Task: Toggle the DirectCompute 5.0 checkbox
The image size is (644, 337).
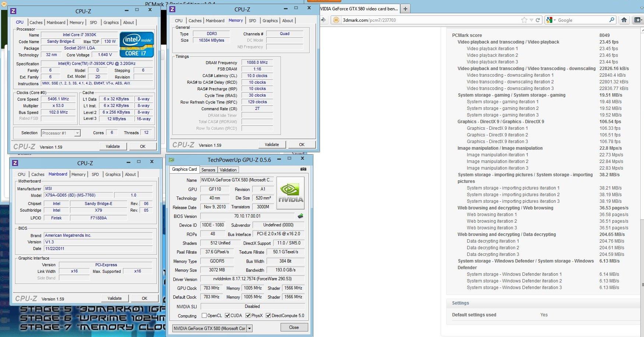Action: tap(268, 316)
